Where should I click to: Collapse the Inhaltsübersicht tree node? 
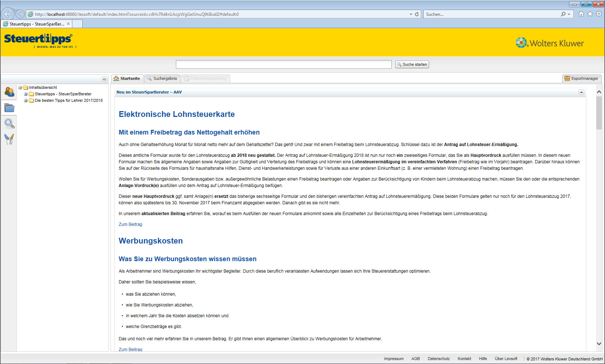pyautogui.click(x=20, y=87)
